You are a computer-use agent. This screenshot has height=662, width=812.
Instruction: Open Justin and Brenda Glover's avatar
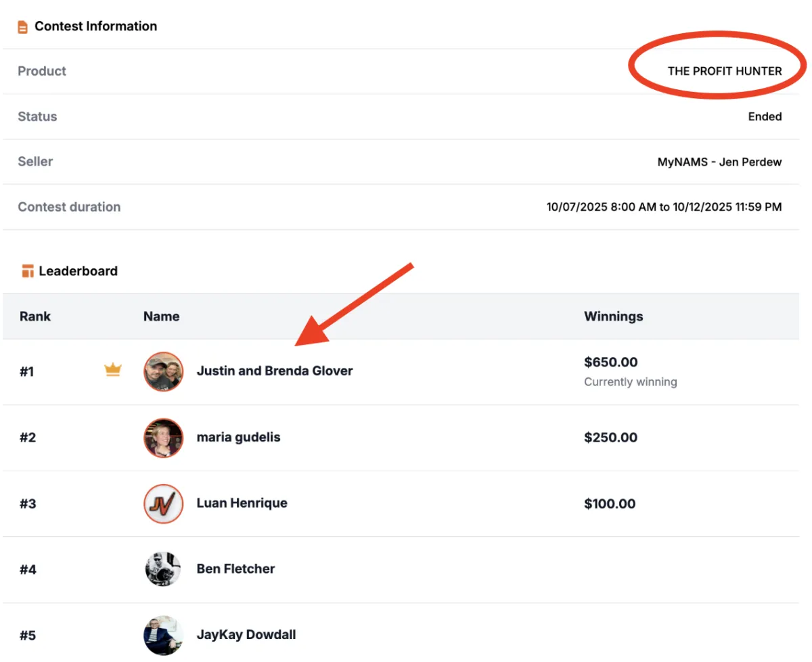point(164,371)
